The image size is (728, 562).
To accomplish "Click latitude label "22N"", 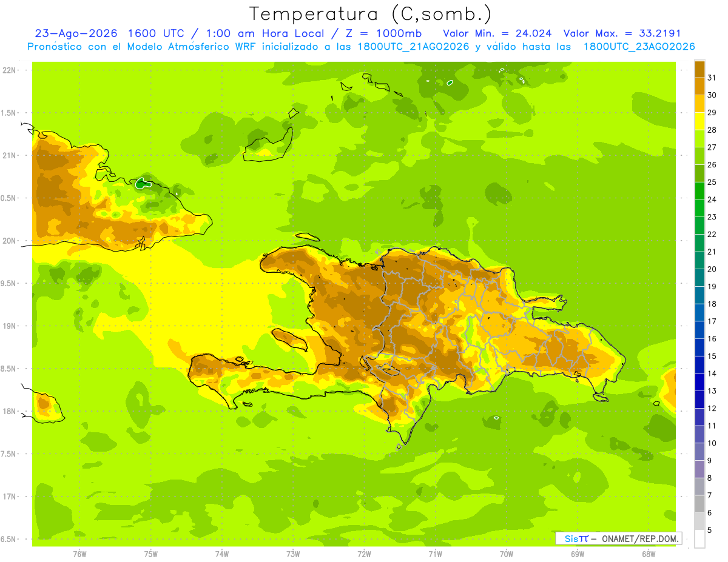I will 10,70.
